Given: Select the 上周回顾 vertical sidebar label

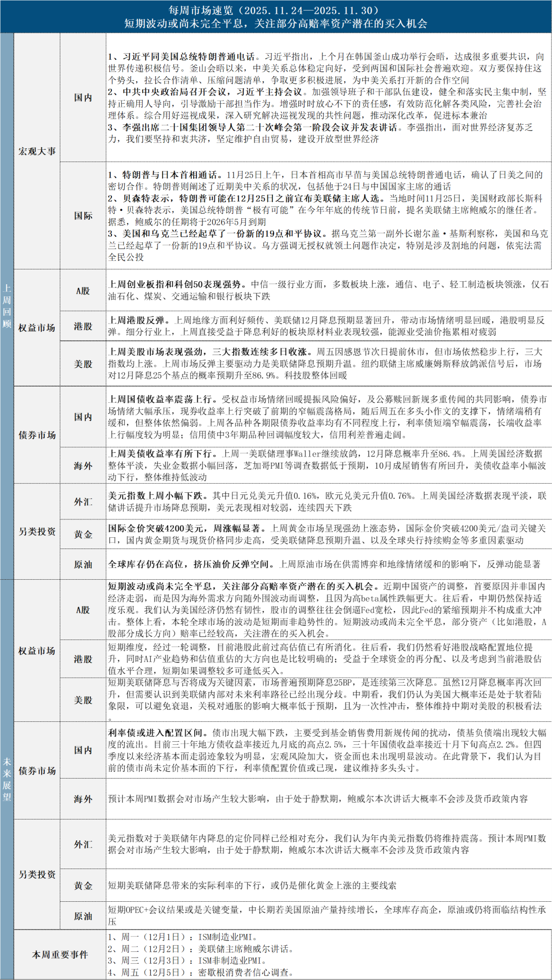Looking at the screenshot, I should point(7,306).
